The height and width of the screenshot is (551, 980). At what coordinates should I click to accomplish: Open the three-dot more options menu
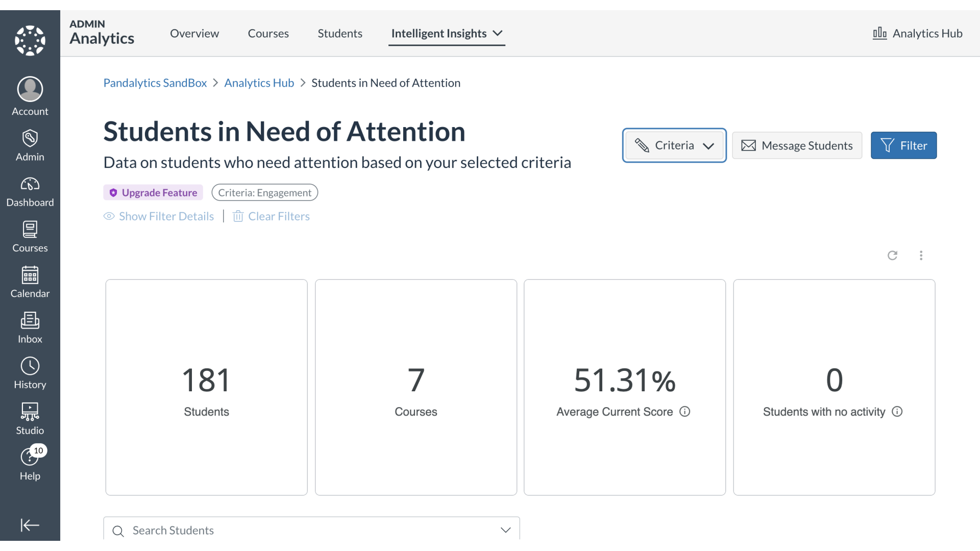[921, 255]
